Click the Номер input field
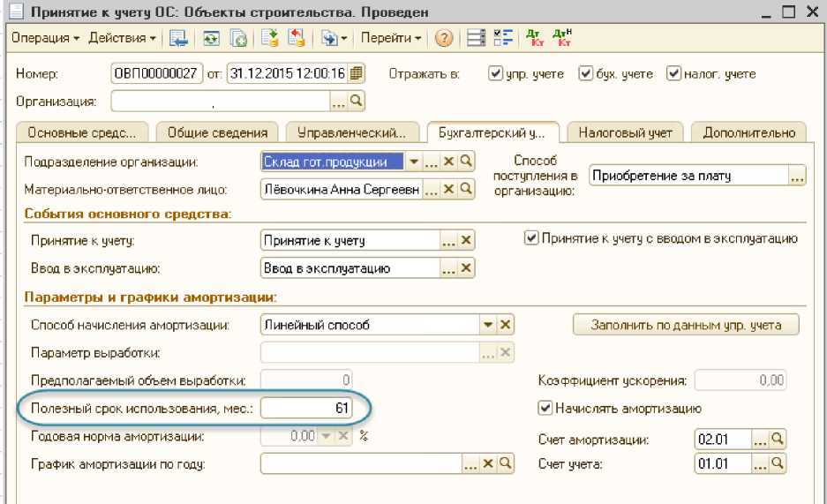Screen dimensions: 827x504 pyautogui.click(x=156, y=73)
